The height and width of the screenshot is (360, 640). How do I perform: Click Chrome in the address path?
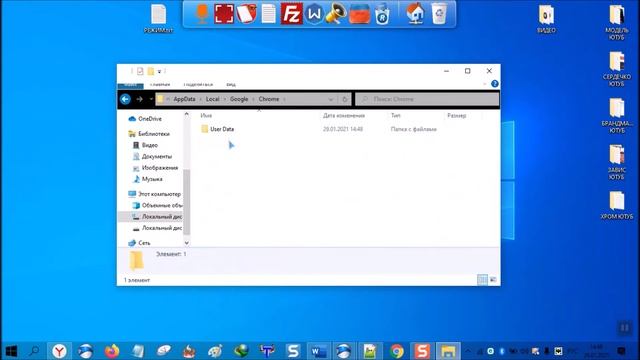(269, 99)
